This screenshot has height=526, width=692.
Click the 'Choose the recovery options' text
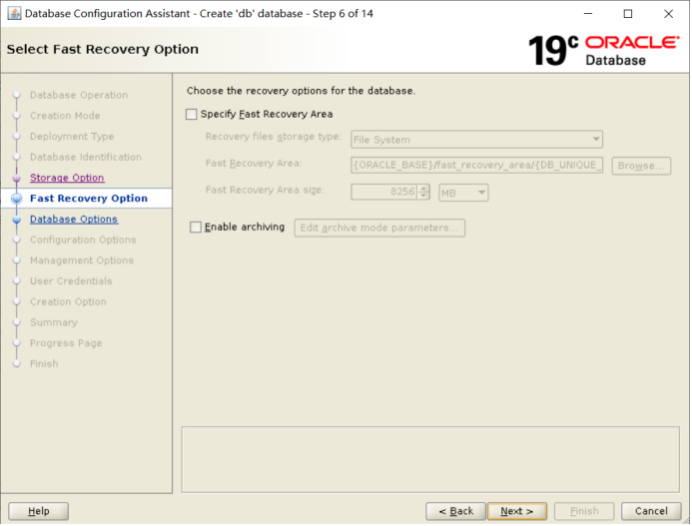[301, 91]
